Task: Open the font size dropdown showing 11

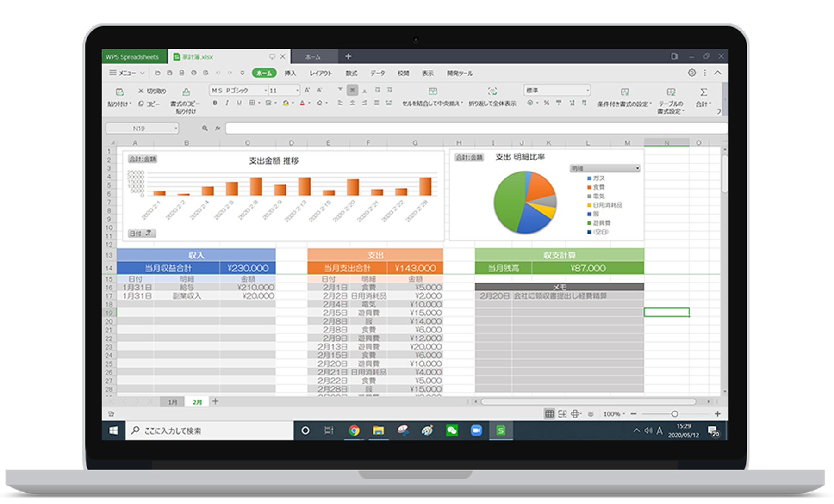Action: 297,91
